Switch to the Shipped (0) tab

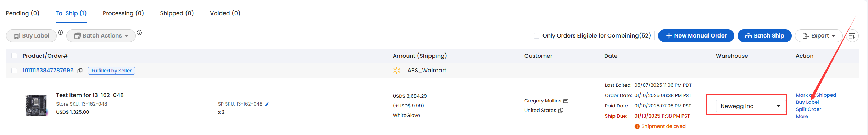[x=177, y=13]
